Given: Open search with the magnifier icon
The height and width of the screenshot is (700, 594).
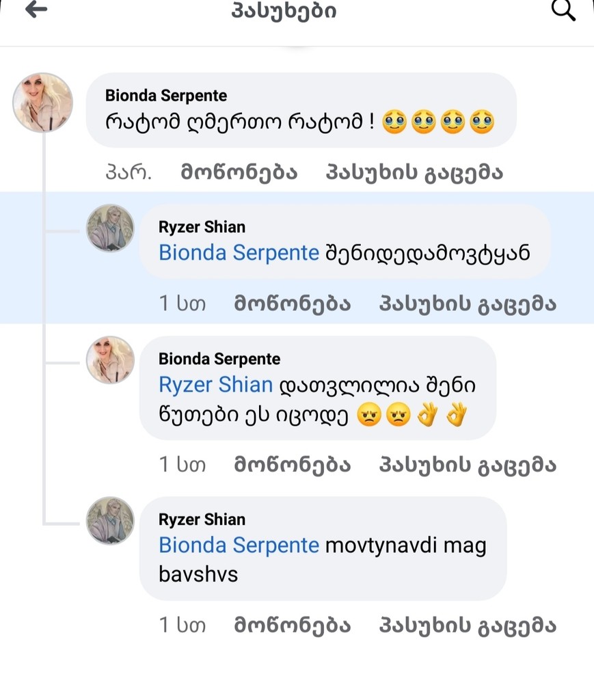Looking at the screenshot, I should pos(563,10).
